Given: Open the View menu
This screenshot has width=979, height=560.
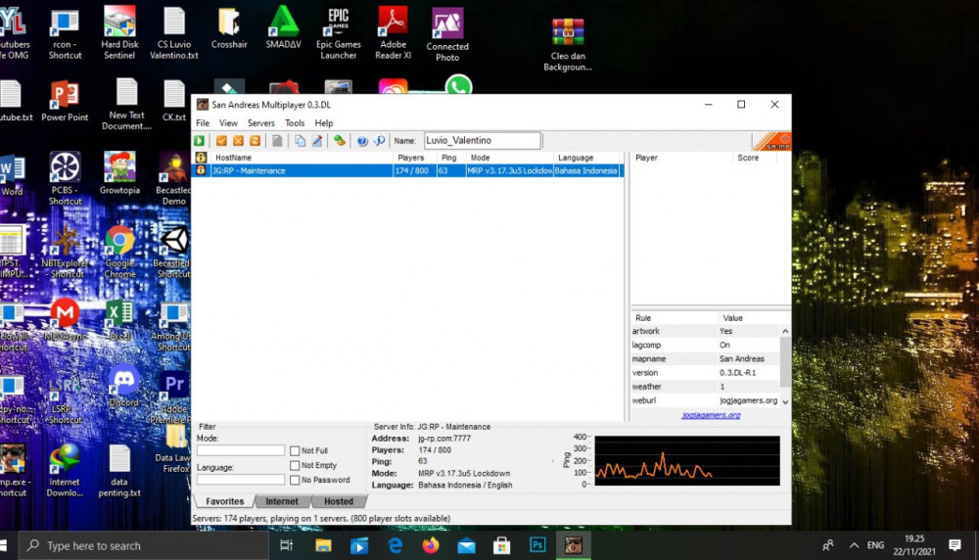Looking at the screenshot, I should click(228, 123).
